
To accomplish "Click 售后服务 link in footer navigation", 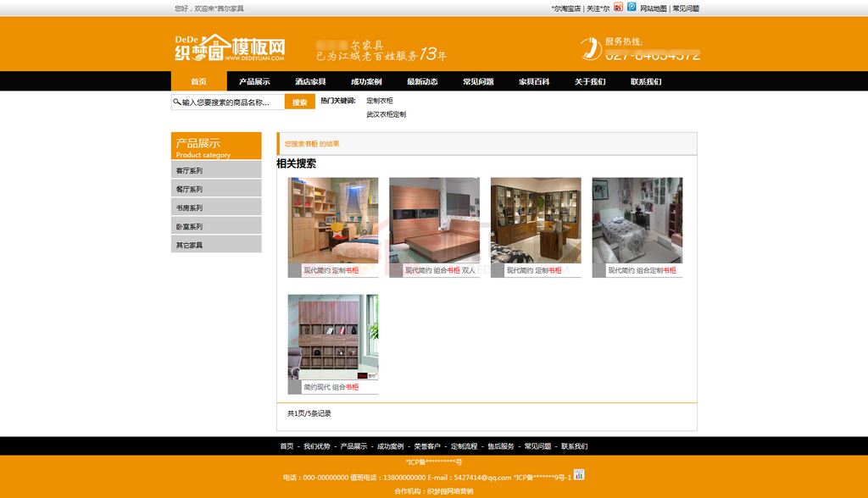I will point(500,446).
